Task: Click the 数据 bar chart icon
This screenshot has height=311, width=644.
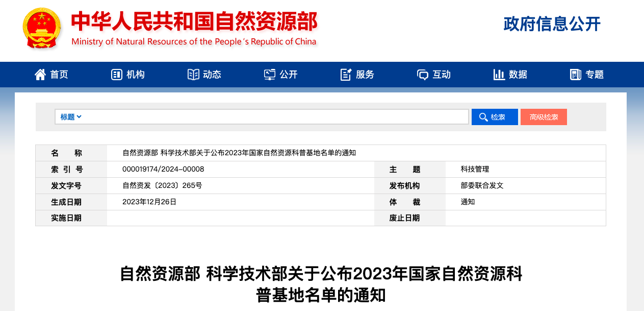Action: coord(499,75)
